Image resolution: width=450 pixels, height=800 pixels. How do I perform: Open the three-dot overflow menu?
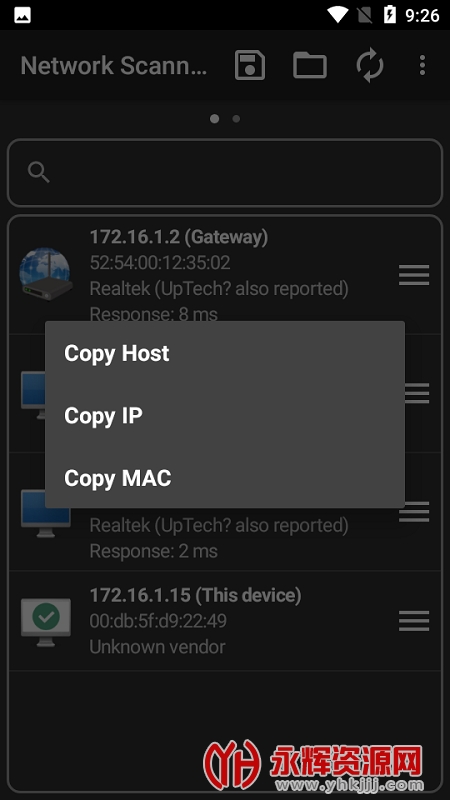(422, 65)
